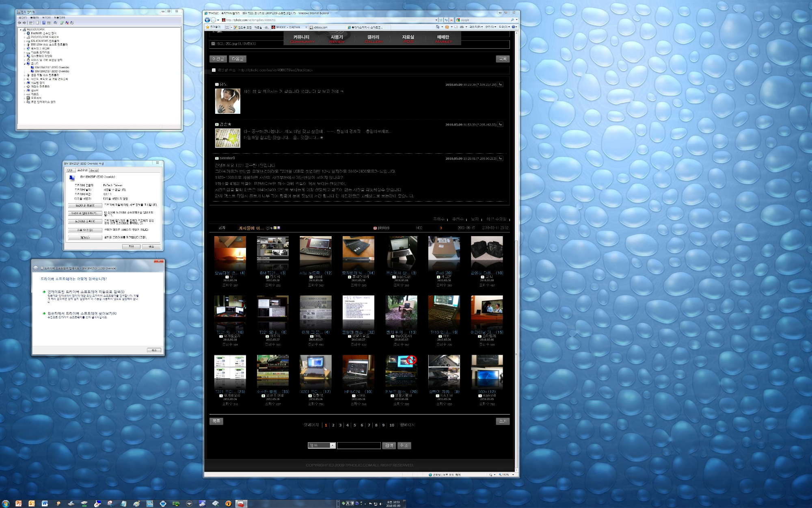Open iPad gallery thumbnail with cardboard box
The image size is (812, 508).
[444, 254]
